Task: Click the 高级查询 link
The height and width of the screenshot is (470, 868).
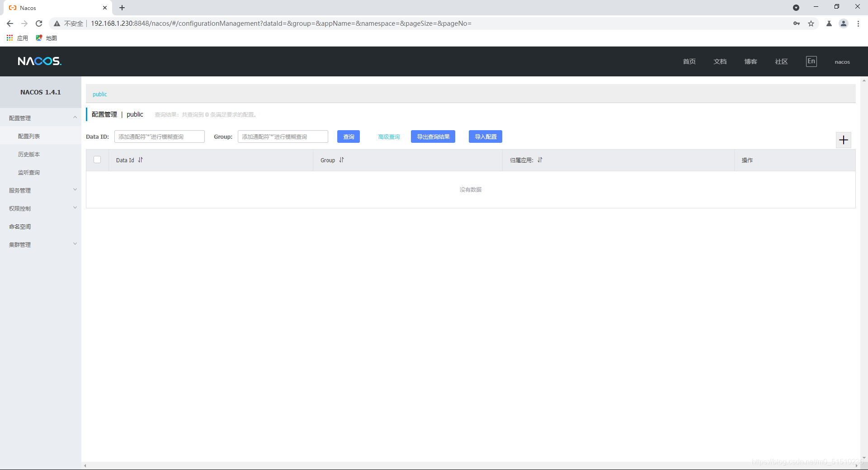Action: tap(389, 136)
